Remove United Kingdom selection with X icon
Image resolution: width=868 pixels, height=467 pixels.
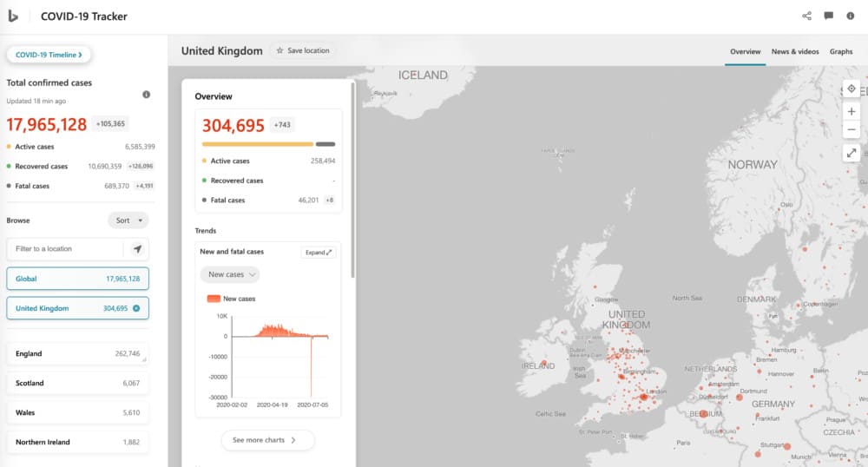(x=136, y=308)
